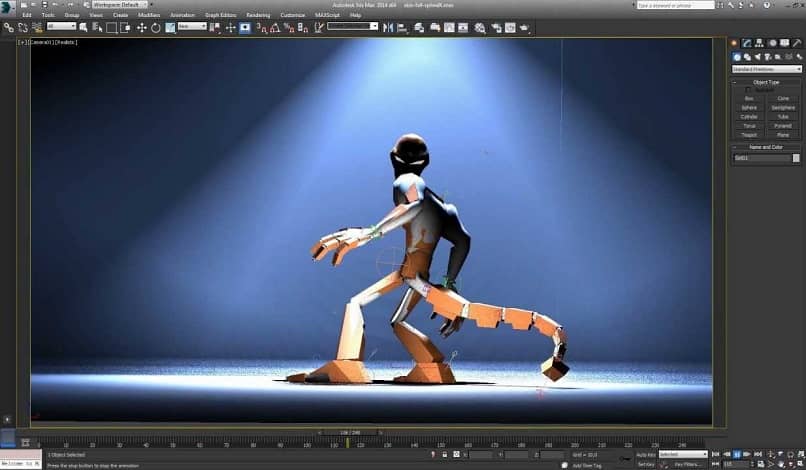Open the Hierarchy command panel tab
Viewport: 806px width, 470px height.
point(758,43)
